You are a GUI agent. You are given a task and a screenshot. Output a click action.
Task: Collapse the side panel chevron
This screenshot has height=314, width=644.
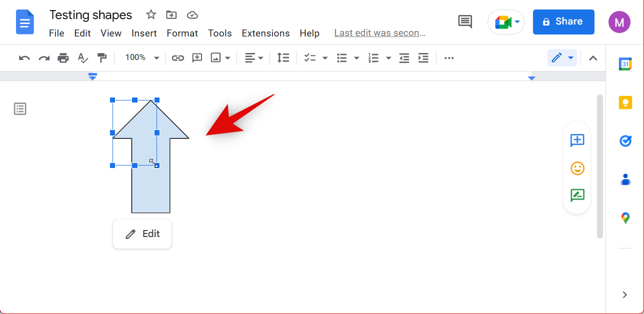coord(625,294)
